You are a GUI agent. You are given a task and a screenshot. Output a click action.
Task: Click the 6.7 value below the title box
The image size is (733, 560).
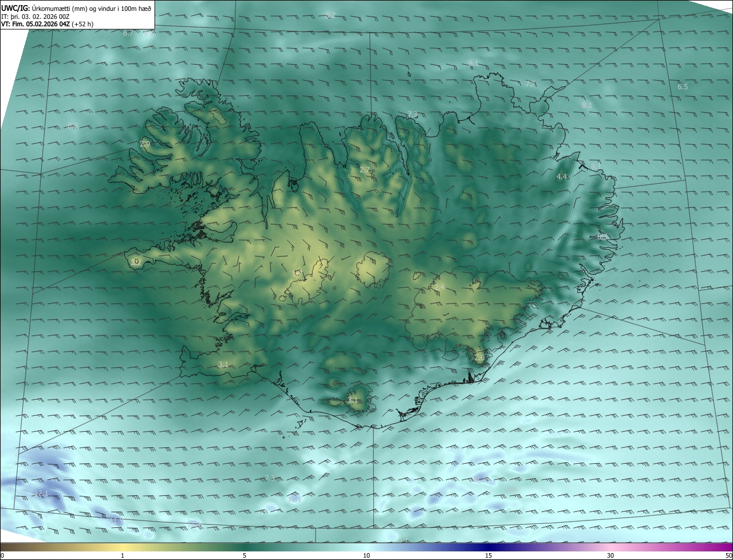128,33
